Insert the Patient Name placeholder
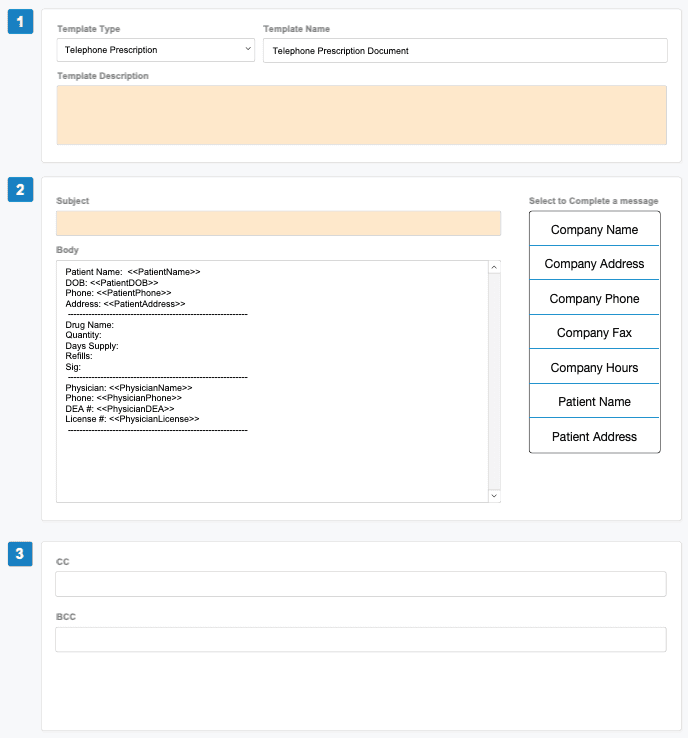688x738 pixels. tap(594, 401)
